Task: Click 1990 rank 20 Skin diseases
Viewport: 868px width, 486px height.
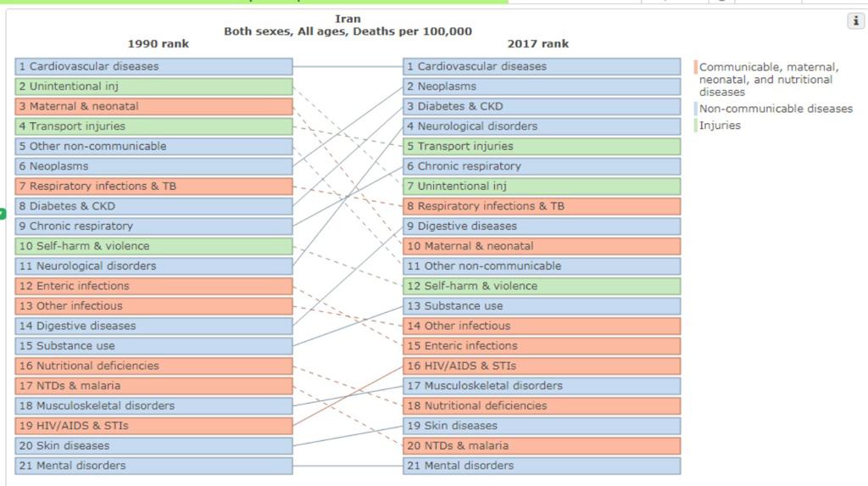Action: [x=154, y=445]
